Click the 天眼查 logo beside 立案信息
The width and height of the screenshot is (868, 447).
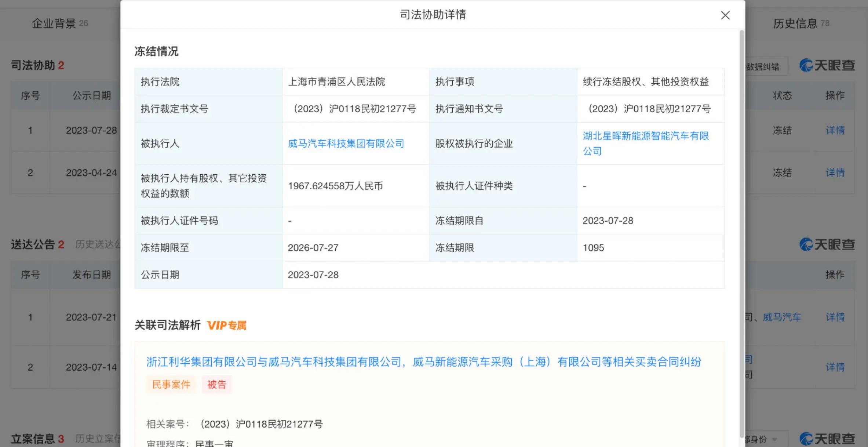click(827, 439)
